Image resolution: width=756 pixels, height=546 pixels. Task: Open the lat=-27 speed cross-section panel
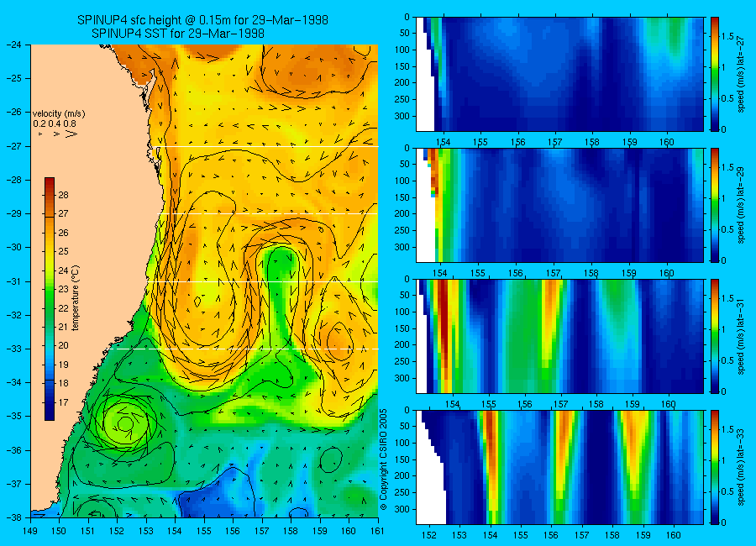tap(559, 74)
